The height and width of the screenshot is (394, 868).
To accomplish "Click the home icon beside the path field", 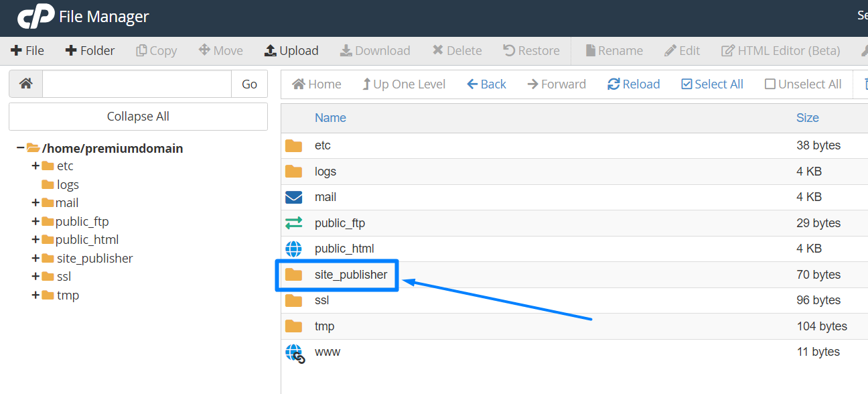I will click(25, 84).
